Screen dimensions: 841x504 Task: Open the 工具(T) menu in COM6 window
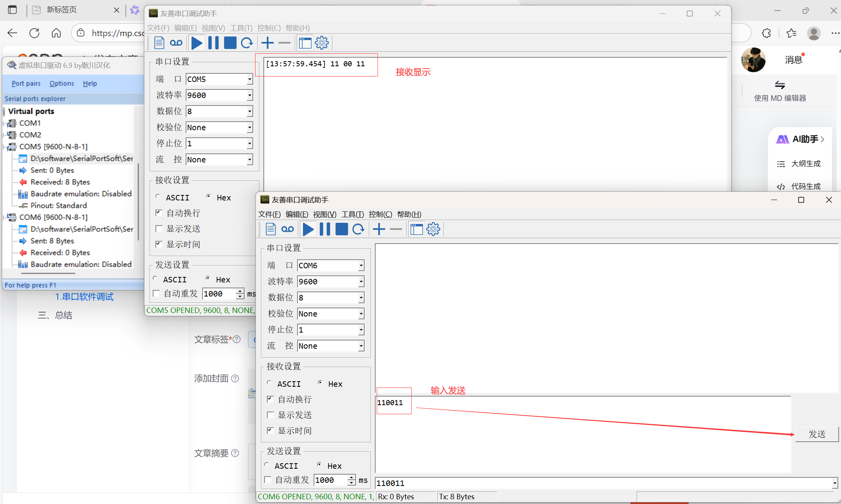(x=352, y=214)
